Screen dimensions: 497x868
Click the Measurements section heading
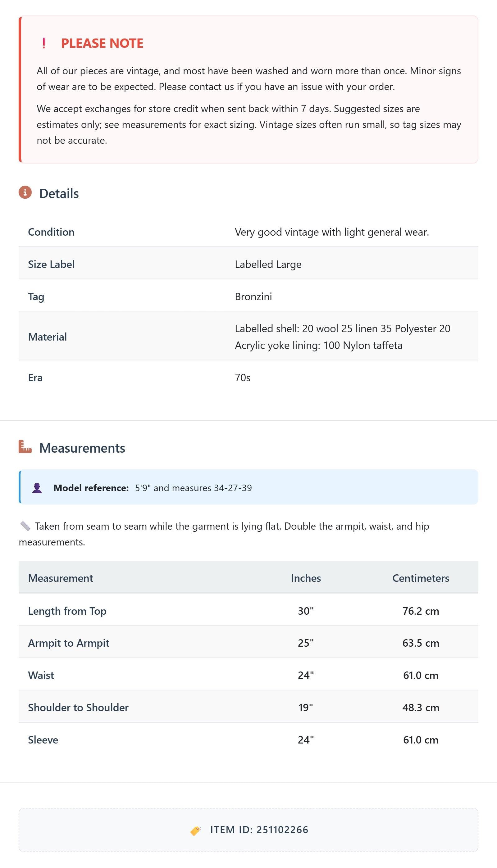82,448
